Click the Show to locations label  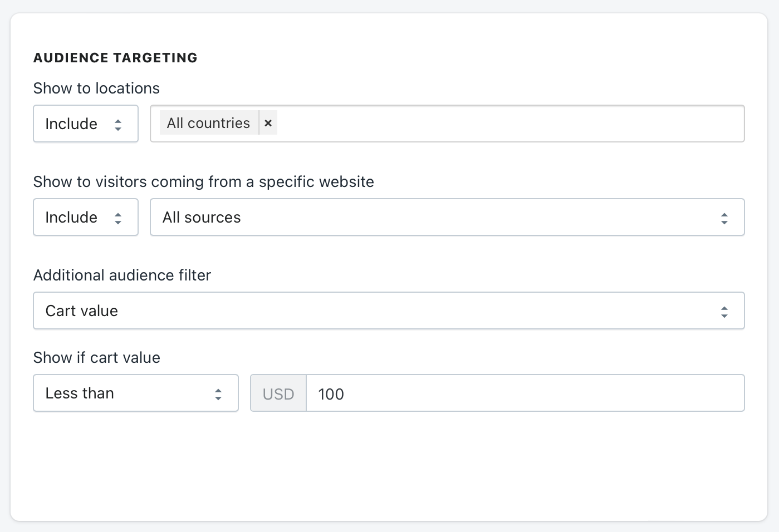96,88
